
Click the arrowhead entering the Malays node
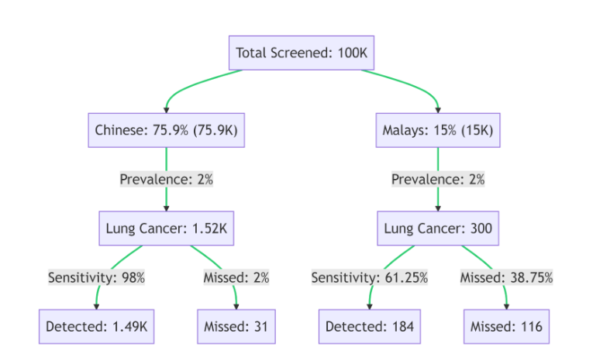tap(438, 110)
